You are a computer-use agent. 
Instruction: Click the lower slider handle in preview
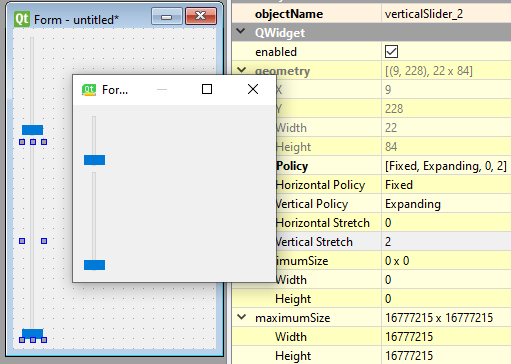point(94,265)
